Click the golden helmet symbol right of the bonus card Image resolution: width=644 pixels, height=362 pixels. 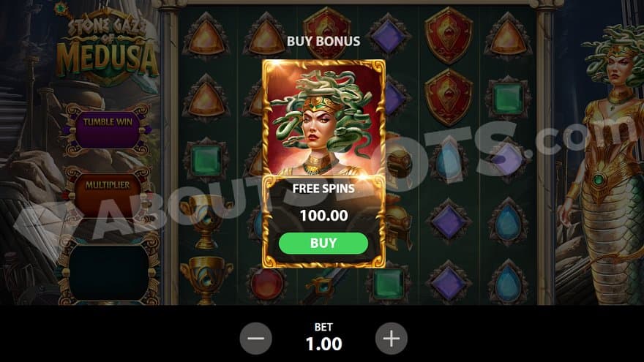[x=397, y=160]
